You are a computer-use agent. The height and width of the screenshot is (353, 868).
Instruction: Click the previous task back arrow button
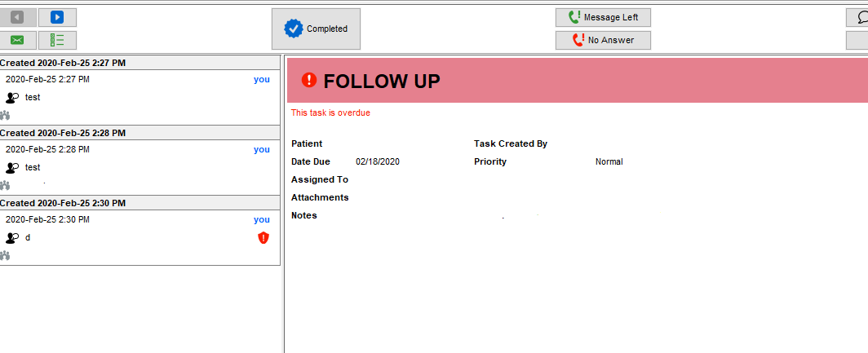tap(17, 17)
